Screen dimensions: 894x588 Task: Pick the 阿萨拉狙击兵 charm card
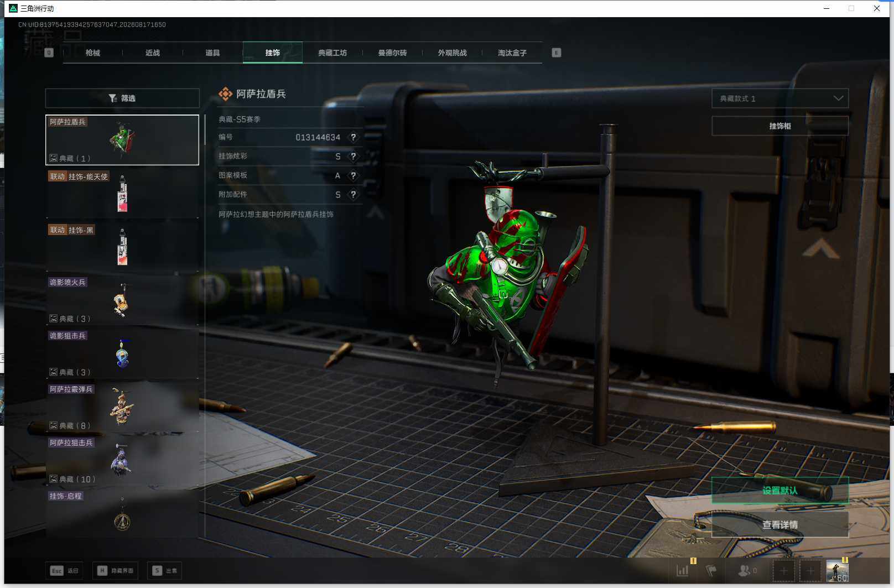[x=122, y=461]
